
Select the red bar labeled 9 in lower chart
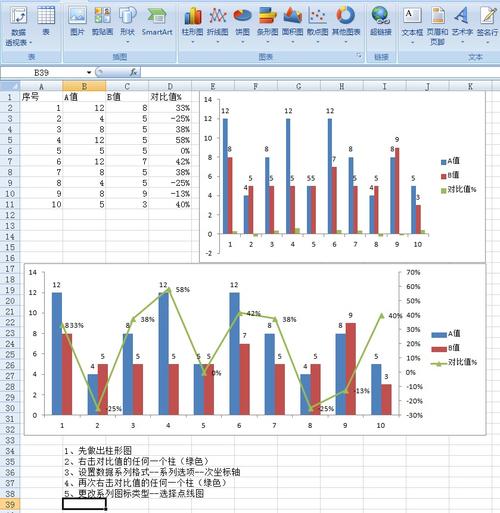350,369
